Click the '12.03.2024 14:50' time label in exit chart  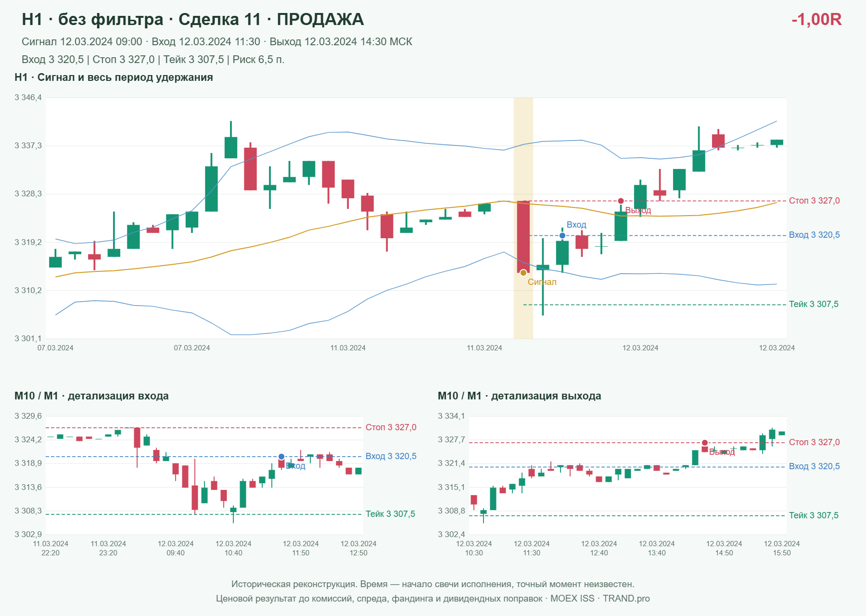pyautogui.click(x=724, y=548)
